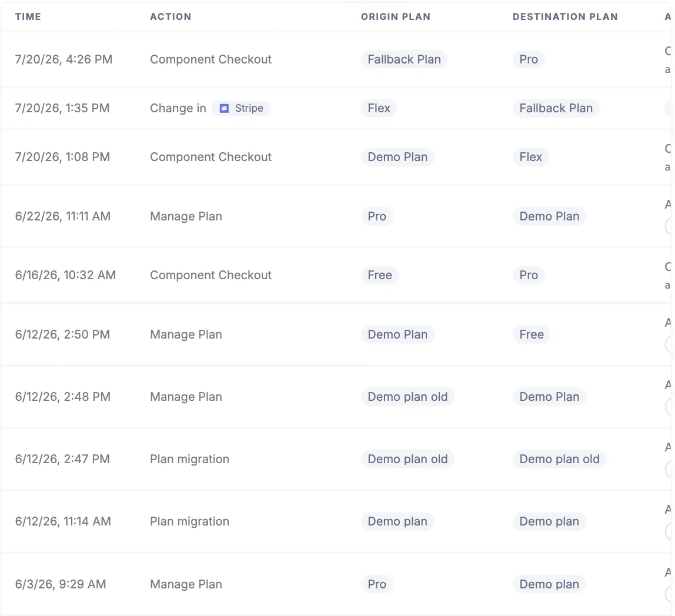
Task: Click Fallback Plan destination tag, 1:35 PM row
Action: (556, 108)
